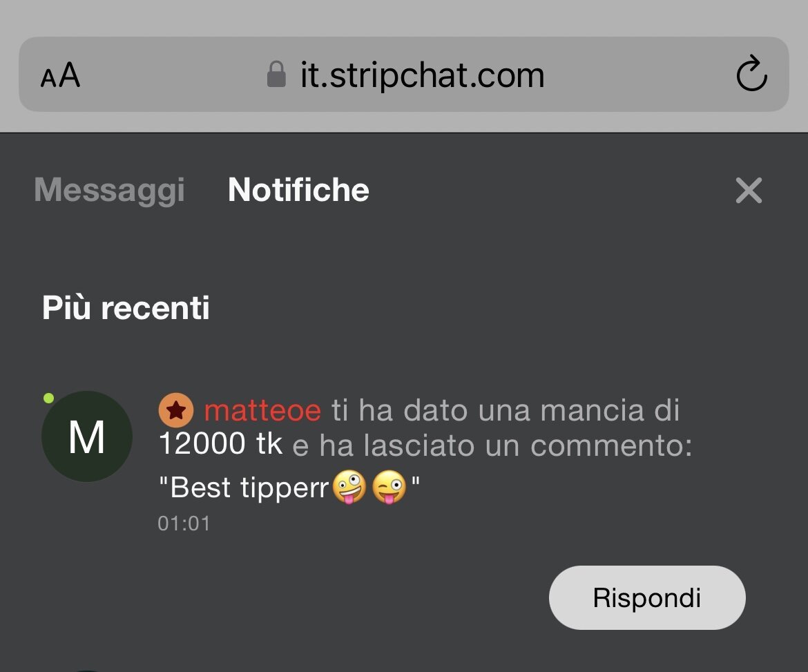Click the 01:01 notification timestamp
This screenshot has width=808, height=672.
184,524
